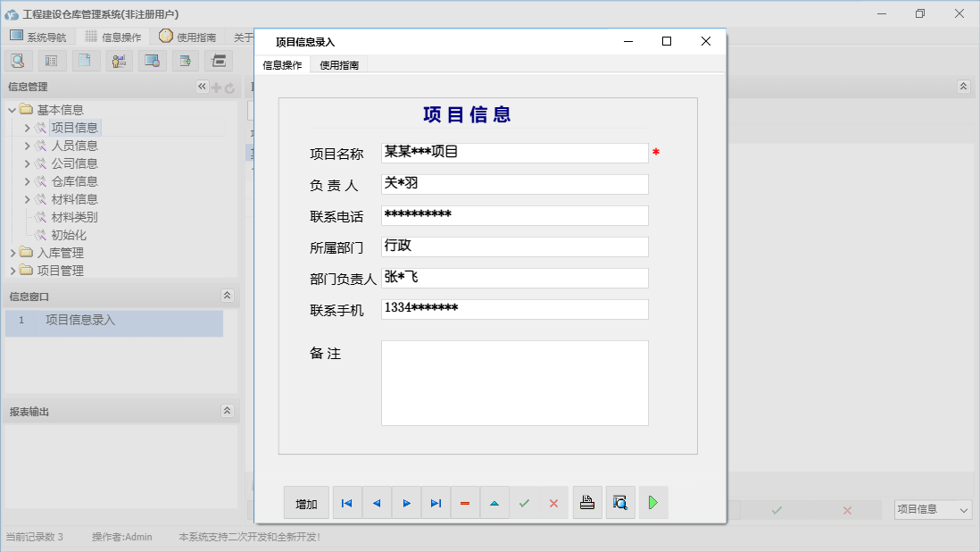Open print preview in the dialog toolbar
Image resolution: width=980 pixels, height=552 pixels.
point(619,502)
